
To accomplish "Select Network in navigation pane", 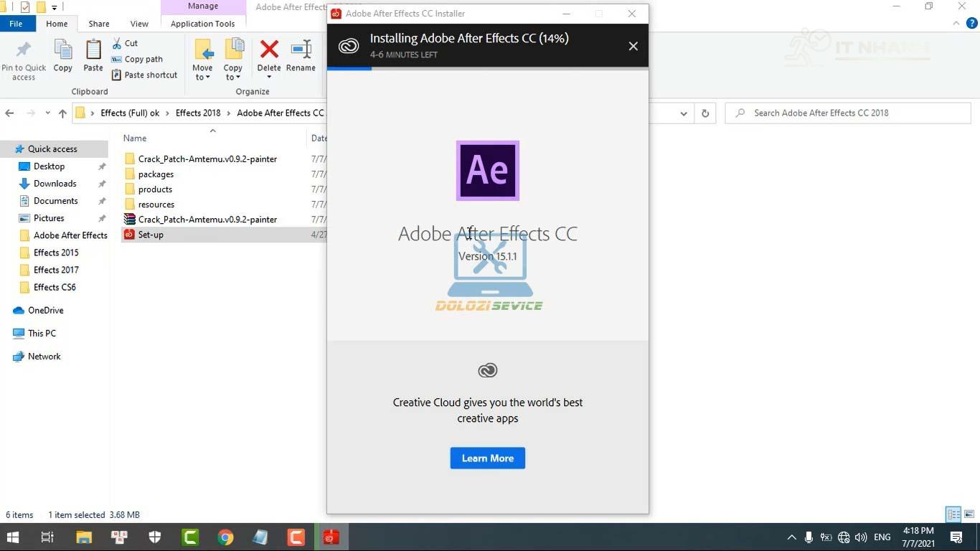I will pos(44,356).
